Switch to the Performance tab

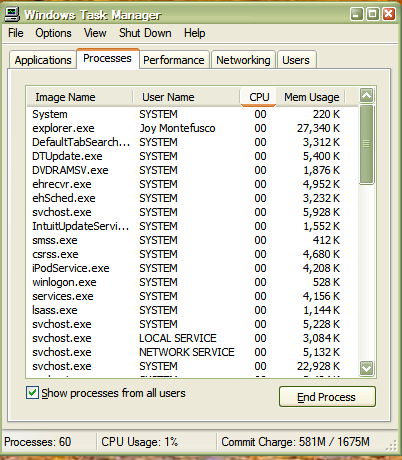(174, 60)
